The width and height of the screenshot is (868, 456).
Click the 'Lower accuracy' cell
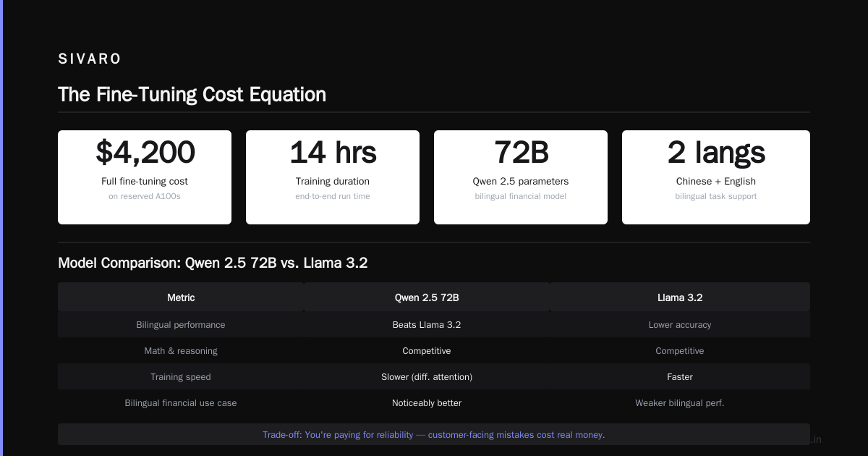click(x=680, y=325)
